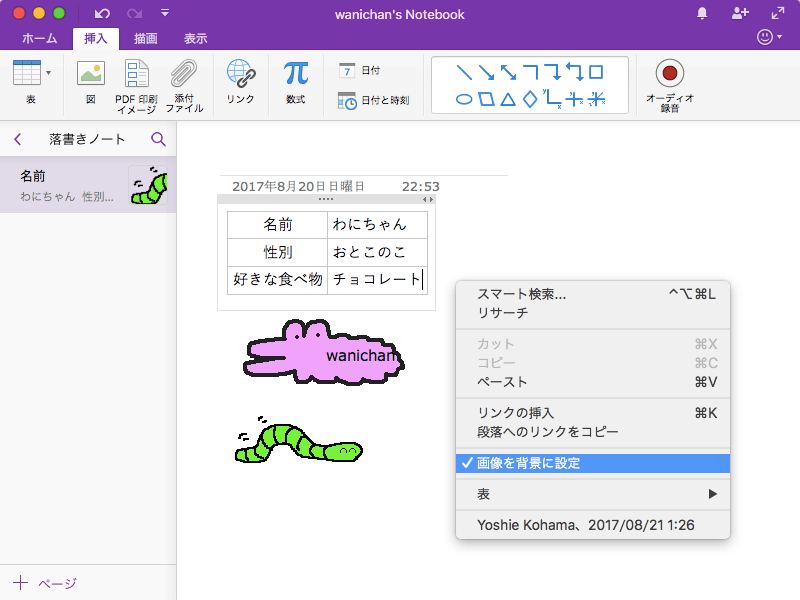Open the quick access customize dropdown
Viewport: 800px width, 600px height.
[x=165, y=13]
